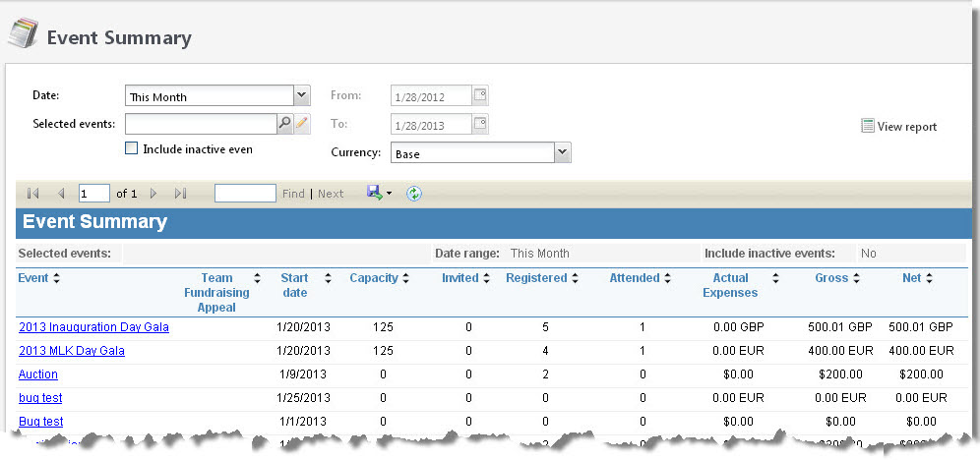980x460 pixels.
Task: Click the Selected events input field
Action: pyautogui.click(x=201, y=124)
